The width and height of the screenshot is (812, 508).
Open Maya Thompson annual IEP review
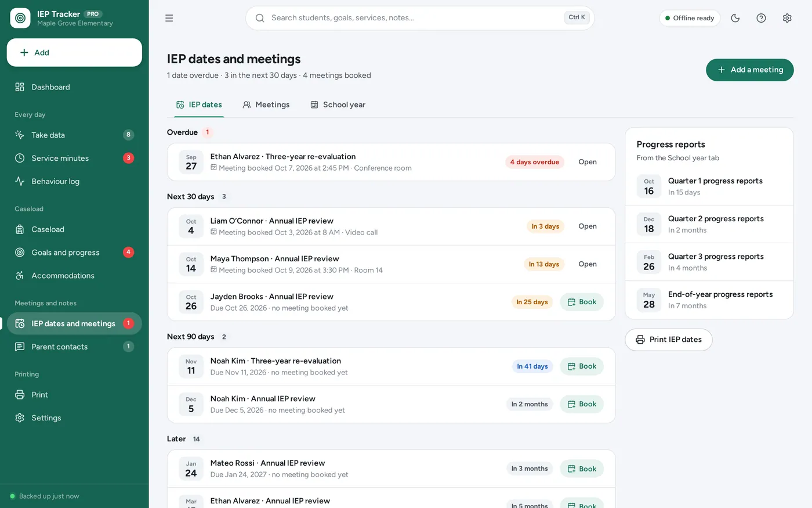tap(588, 264)
